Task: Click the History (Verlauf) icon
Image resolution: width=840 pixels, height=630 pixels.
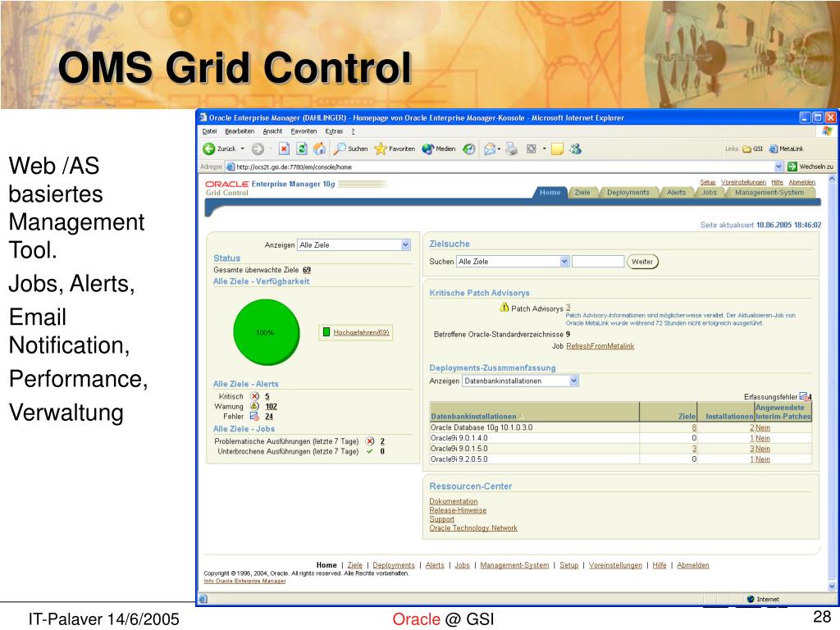Action: click(468, 149)
